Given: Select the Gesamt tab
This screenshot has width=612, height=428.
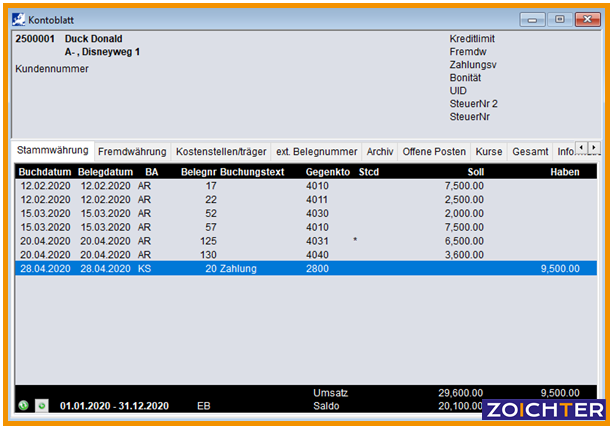Looking at the screenshot, I should 529,151.
